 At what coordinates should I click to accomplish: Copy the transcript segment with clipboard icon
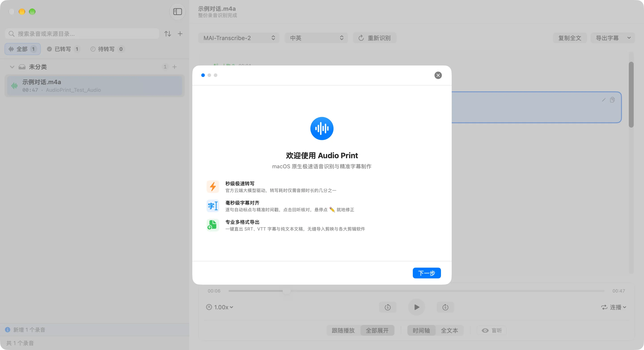(612, 100)
